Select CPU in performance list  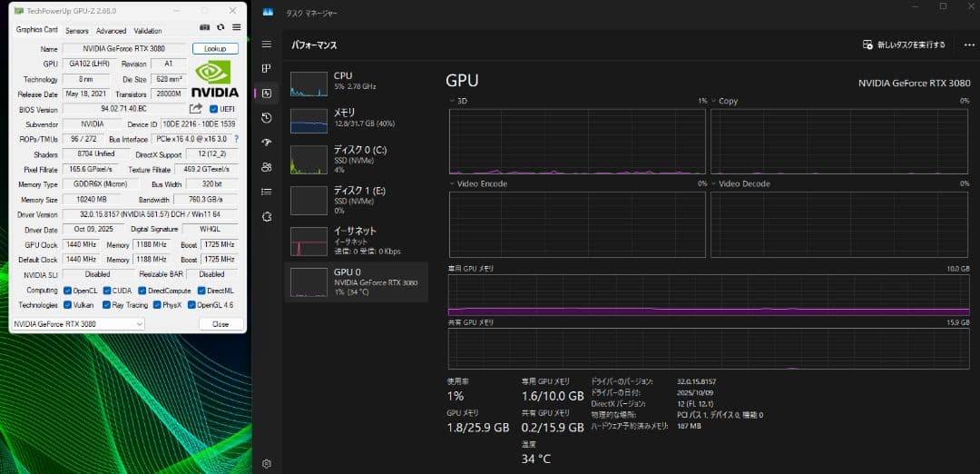pyautogui.click(x=357, y=84)
